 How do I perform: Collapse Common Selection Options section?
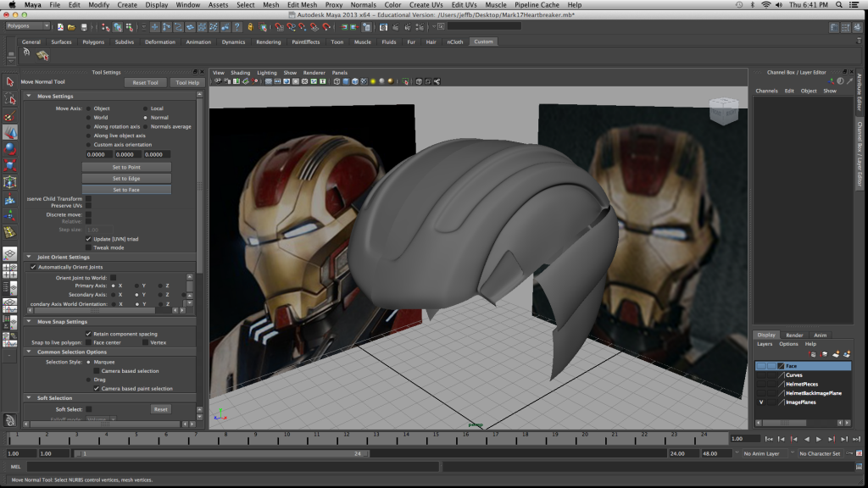point(29,352)
